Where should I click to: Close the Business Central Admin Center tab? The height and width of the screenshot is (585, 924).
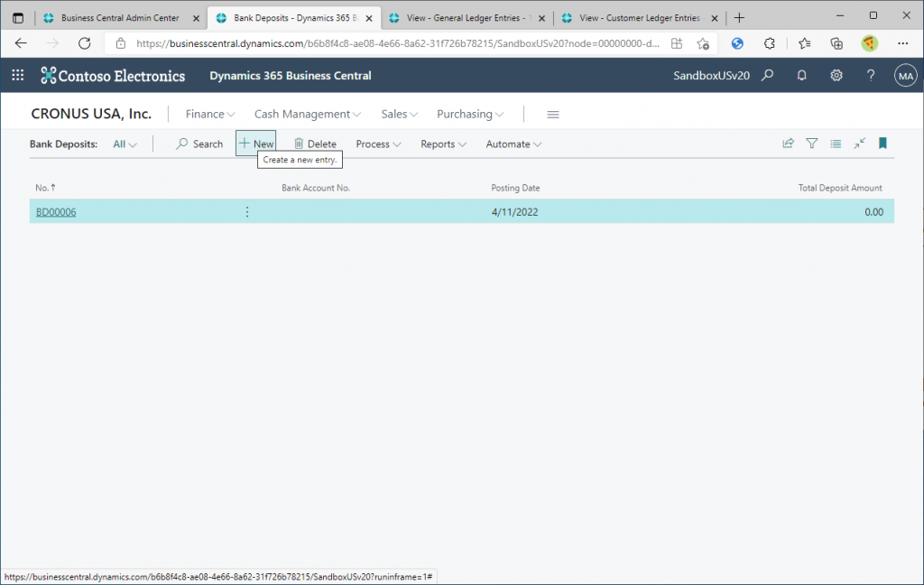[x=196, y=18]
